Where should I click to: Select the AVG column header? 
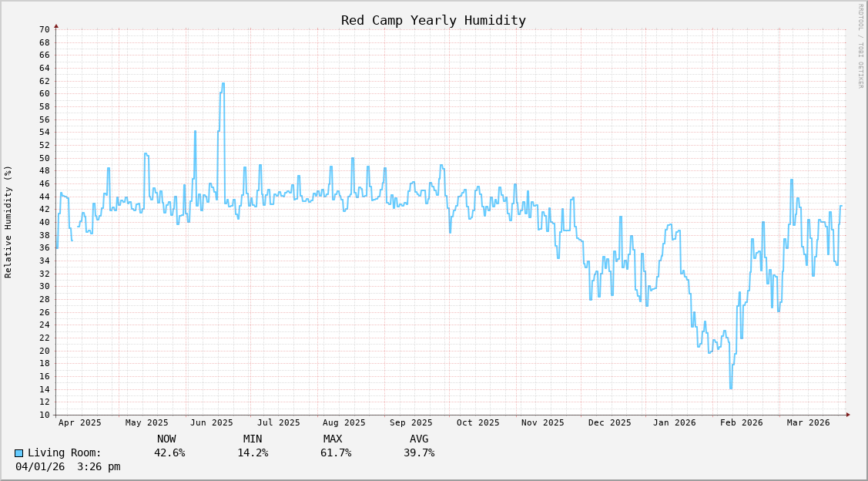pyautogui.click(x=419, y=439)
